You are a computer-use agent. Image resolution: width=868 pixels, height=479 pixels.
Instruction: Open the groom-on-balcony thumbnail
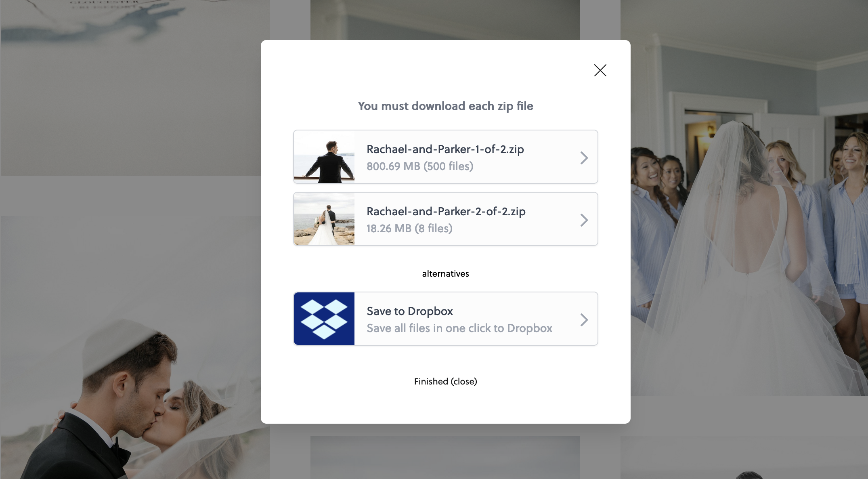(x=324, y=157)
